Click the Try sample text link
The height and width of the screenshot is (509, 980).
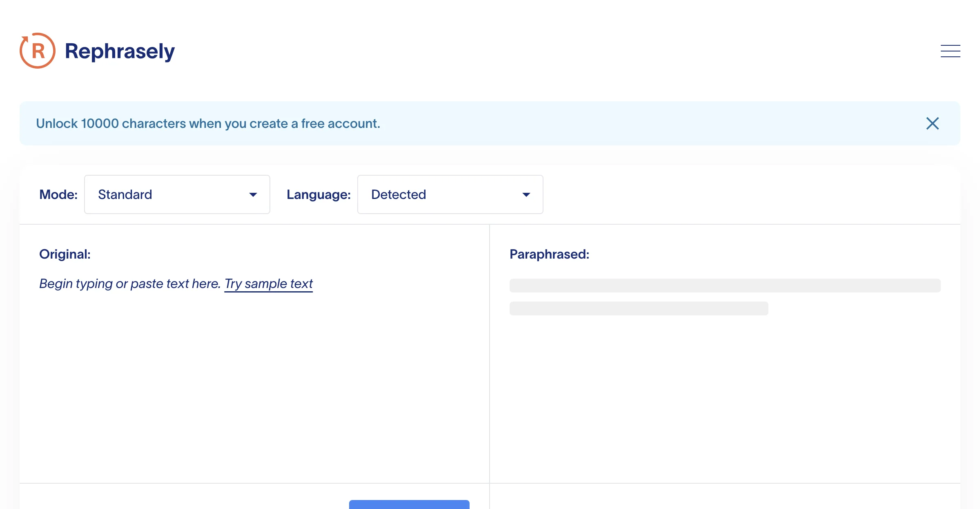pyautogui.click(x=269, y=284)
